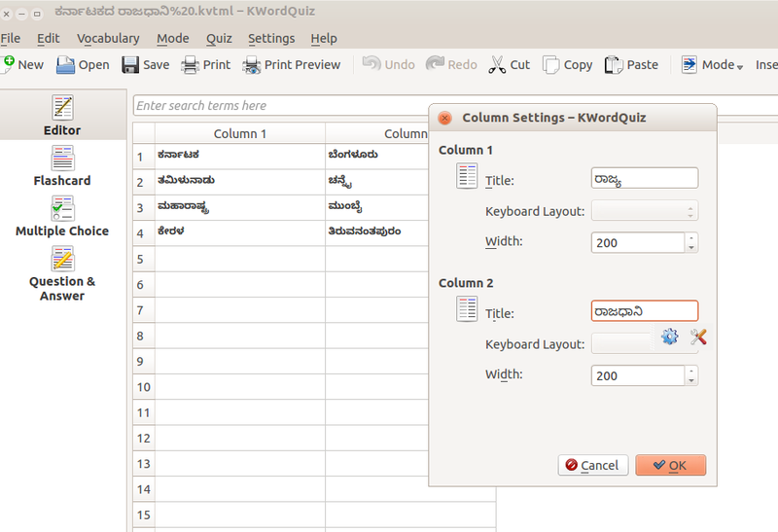The image size is (778, 532).
Task: Click the Redo toolbar button
Action: 451,64
